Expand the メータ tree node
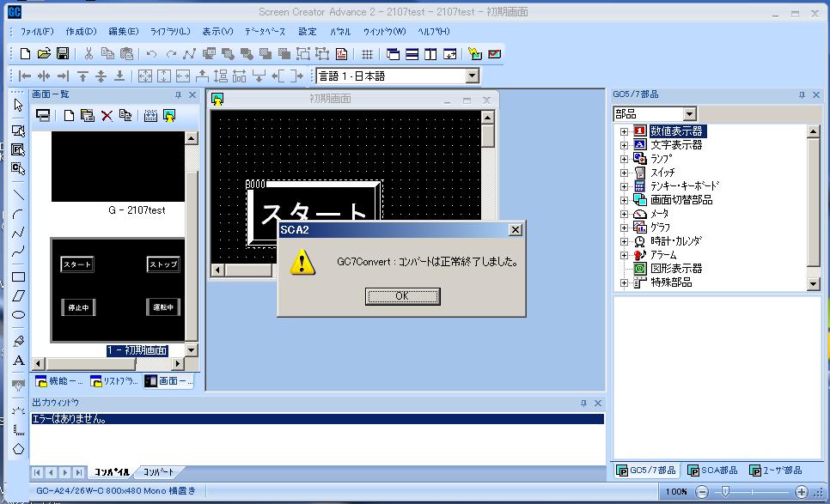The image size is (830, 504). 624,214
